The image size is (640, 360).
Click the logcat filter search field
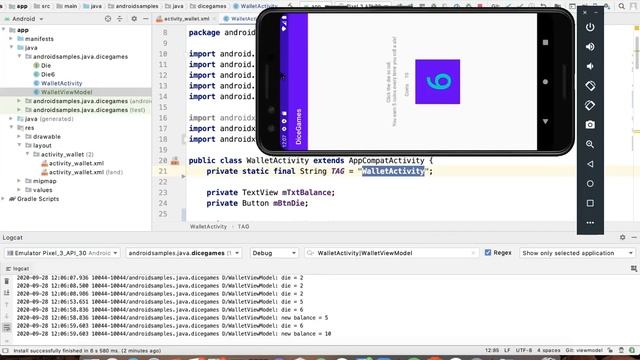click(x=392, y=253)
